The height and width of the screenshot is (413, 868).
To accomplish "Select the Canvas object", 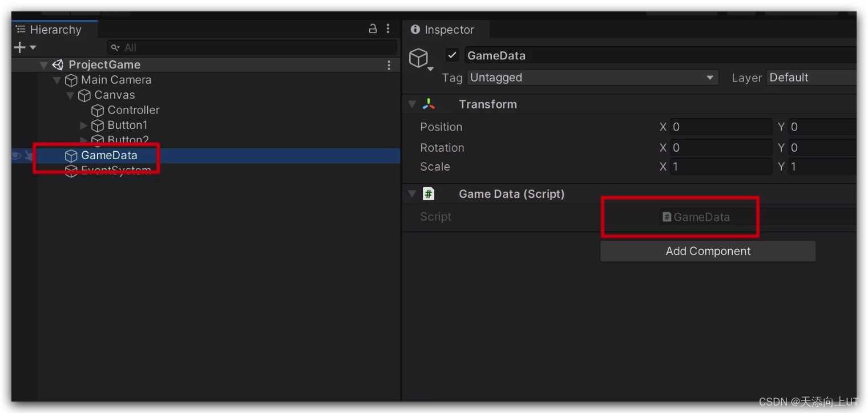I will click(x=115, y=95).
